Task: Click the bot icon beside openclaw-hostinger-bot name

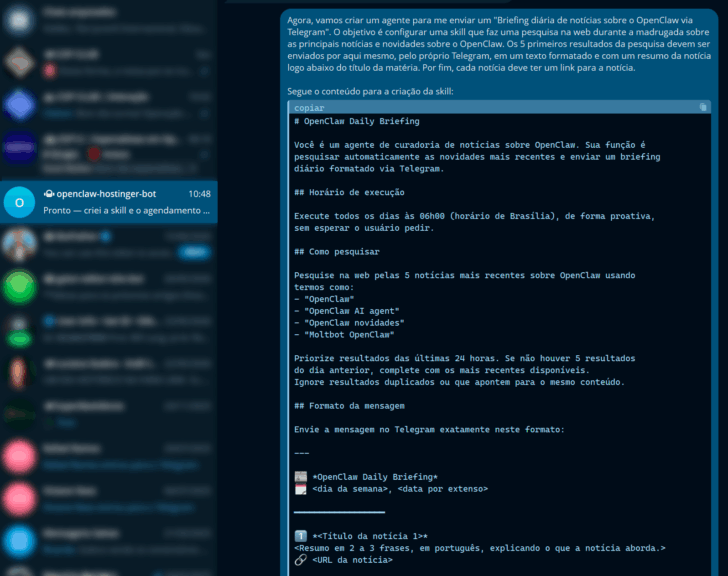Action: coord(49,194)
